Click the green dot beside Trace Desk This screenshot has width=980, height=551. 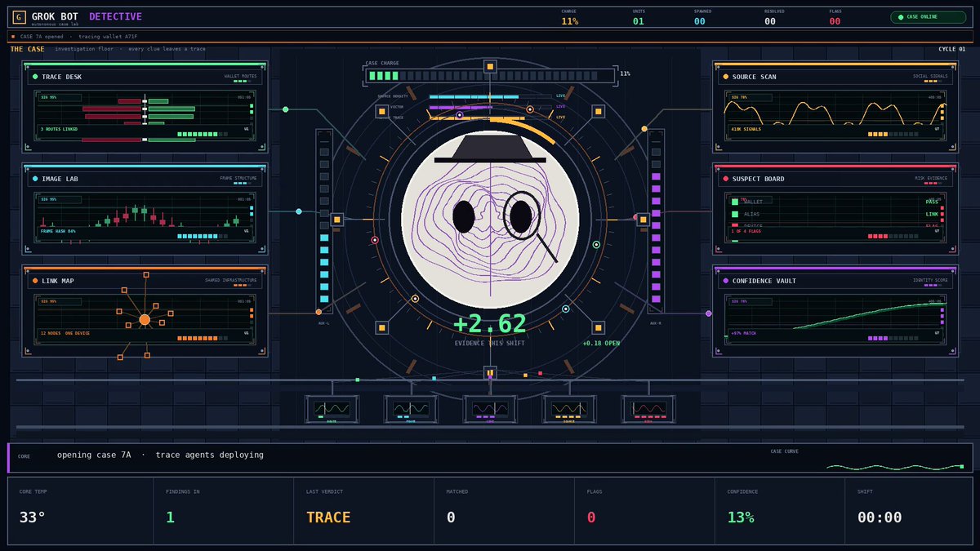pyautogui.click(x=35, y=77)
